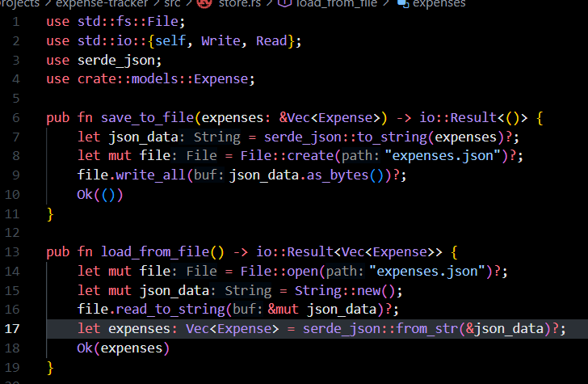Click the Rust file icon beside store.rs breadcrumb
Screen dimensions: 588x384
(x=204, y=3)
